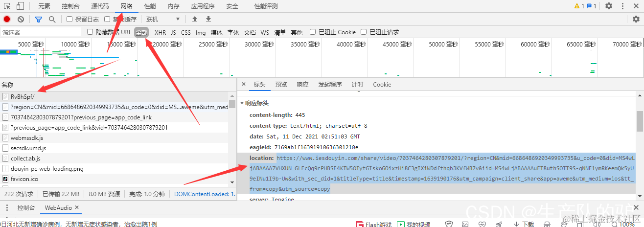This screenshot has height=227, width=644.
Task: Open the network search magnifier
Action: tap(52, 19)
